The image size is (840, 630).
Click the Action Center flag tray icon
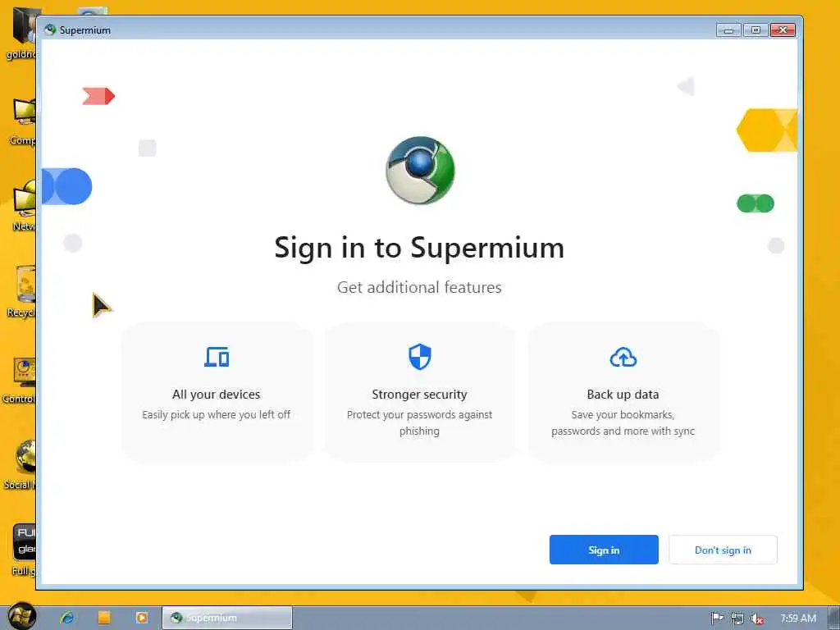point(717,619)
